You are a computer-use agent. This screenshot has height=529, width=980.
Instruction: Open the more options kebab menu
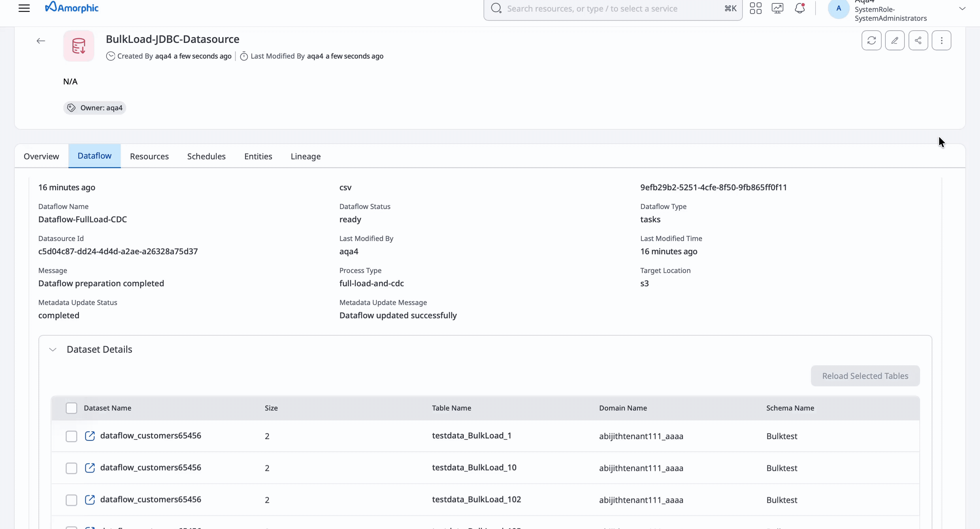click(x=942, y=41)
